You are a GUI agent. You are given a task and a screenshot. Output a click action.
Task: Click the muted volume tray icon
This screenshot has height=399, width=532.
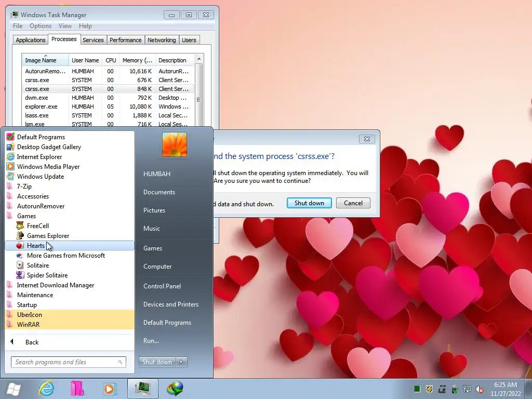point(480,389)
